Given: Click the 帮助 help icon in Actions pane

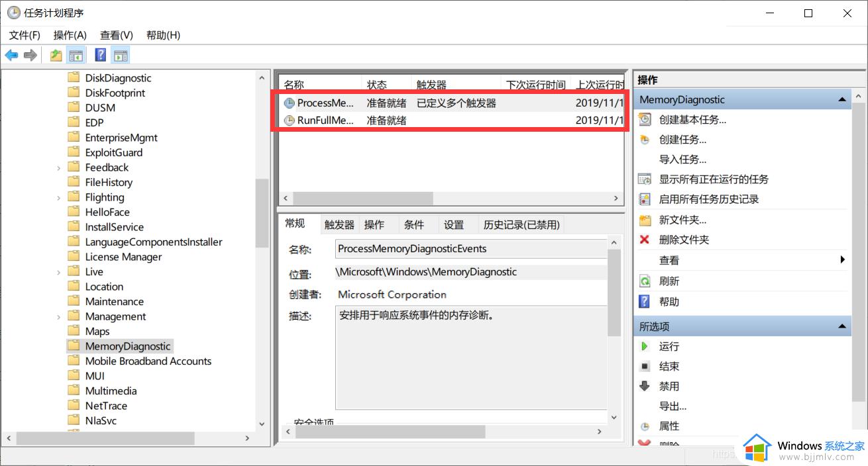Looking at the screenshot, I should pos(645,302).
